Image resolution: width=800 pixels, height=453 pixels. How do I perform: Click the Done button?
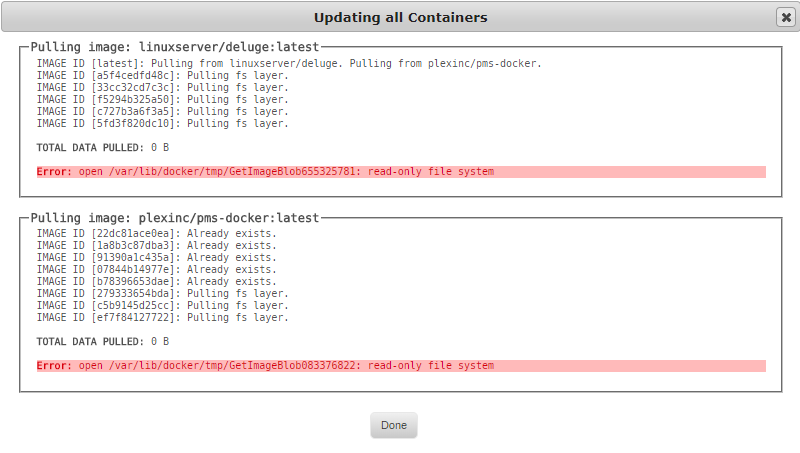pyautogui.click(x=393, y=425)
